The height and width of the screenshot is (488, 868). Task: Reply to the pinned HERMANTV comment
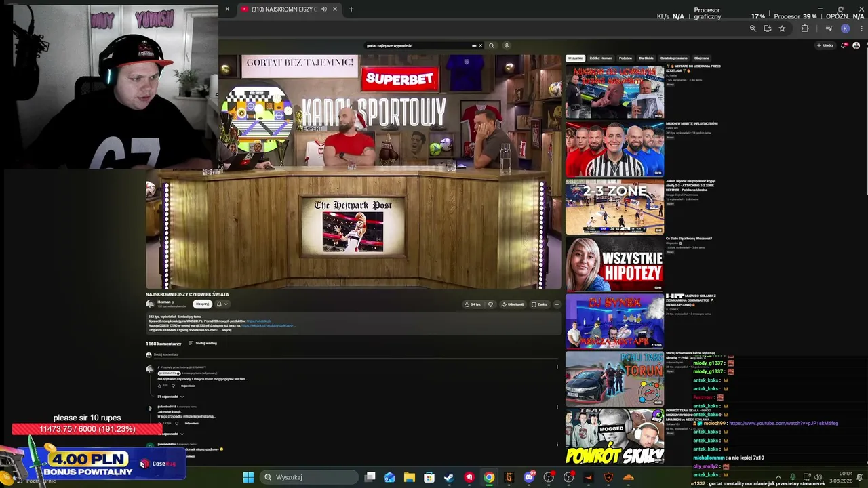[188, 386]
